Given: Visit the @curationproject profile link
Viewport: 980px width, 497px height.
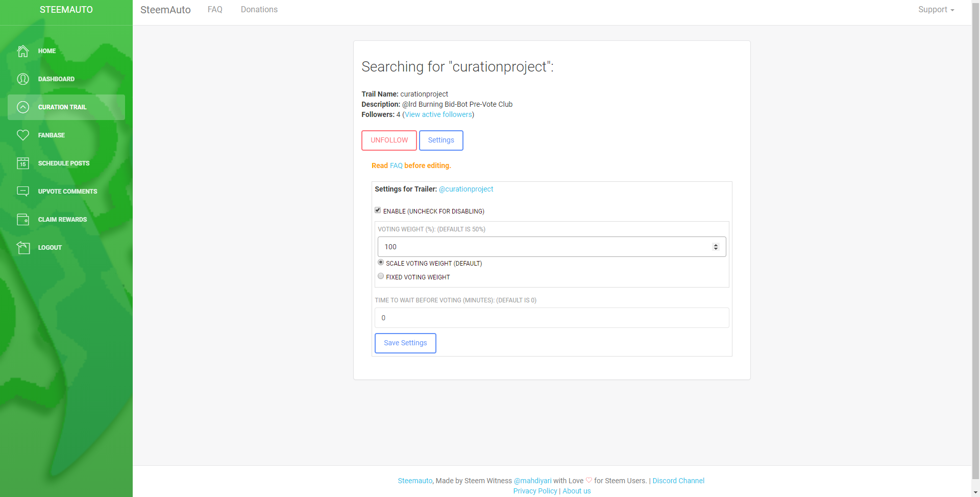Looking at the screenshot, I should 466,189.
